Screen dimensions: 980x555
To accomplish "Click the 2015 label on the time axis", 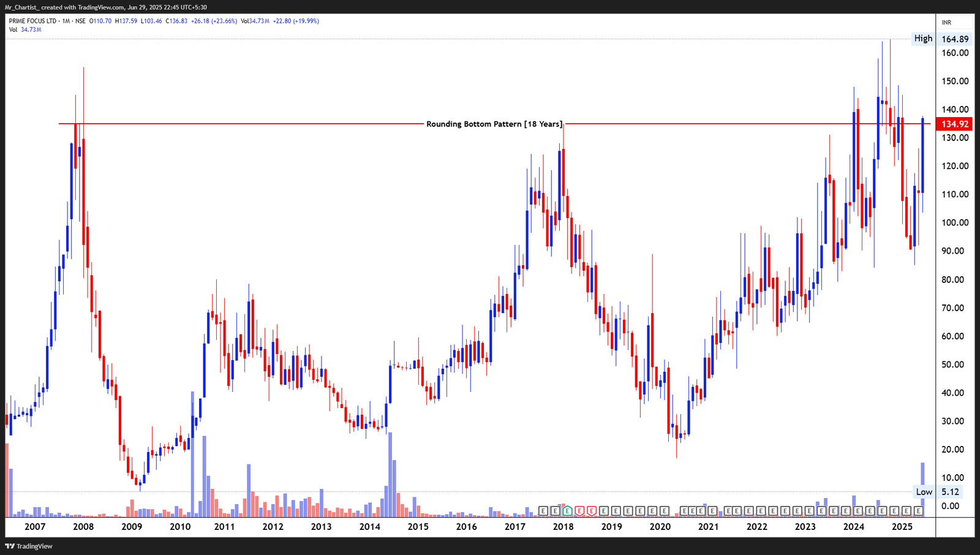I will (x=418, y=526).
